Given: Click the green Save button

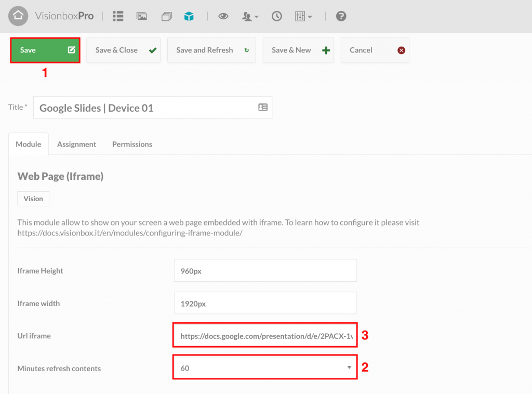Looking at the screenshot, I should pyautogui.click(x=45, y=50).
